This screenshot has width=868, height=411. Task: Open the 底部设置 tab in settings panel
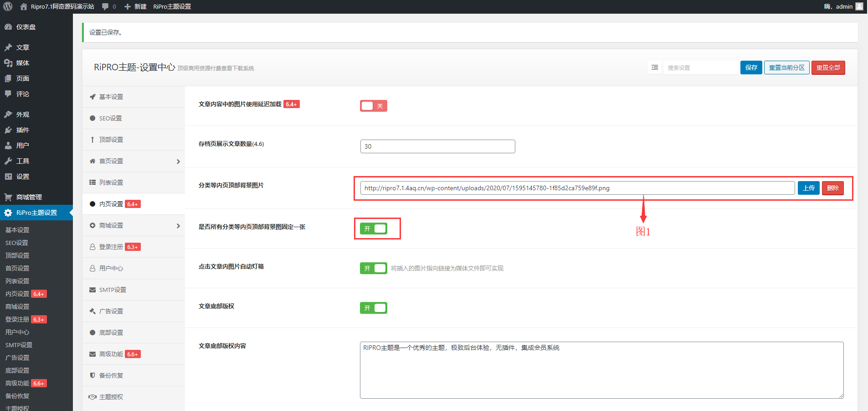click(x=134, y=333)
